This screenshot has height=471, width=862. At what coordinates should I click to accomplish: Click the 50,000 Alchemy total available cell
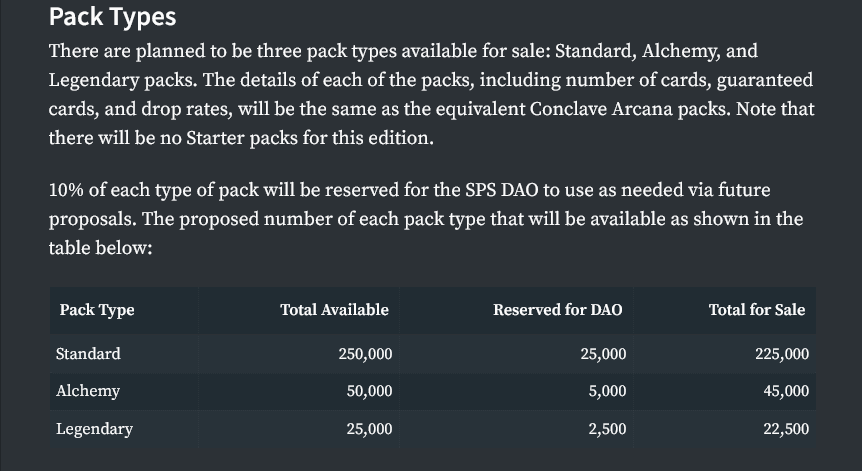[x=369, y=391]
